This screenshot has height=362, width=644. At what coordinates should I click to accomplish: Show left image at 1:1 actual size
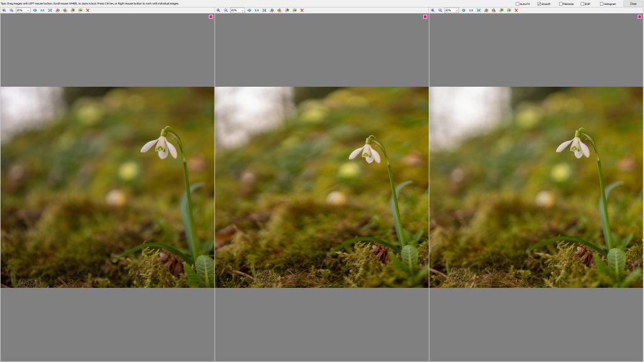(42, 10)
